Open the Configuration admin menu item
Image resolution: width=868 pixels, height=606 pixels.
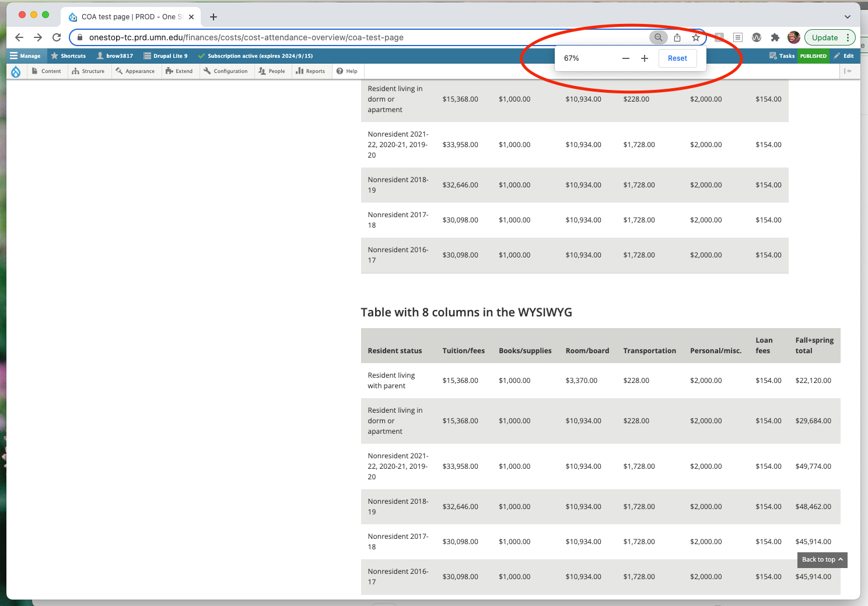coord(226,71)
